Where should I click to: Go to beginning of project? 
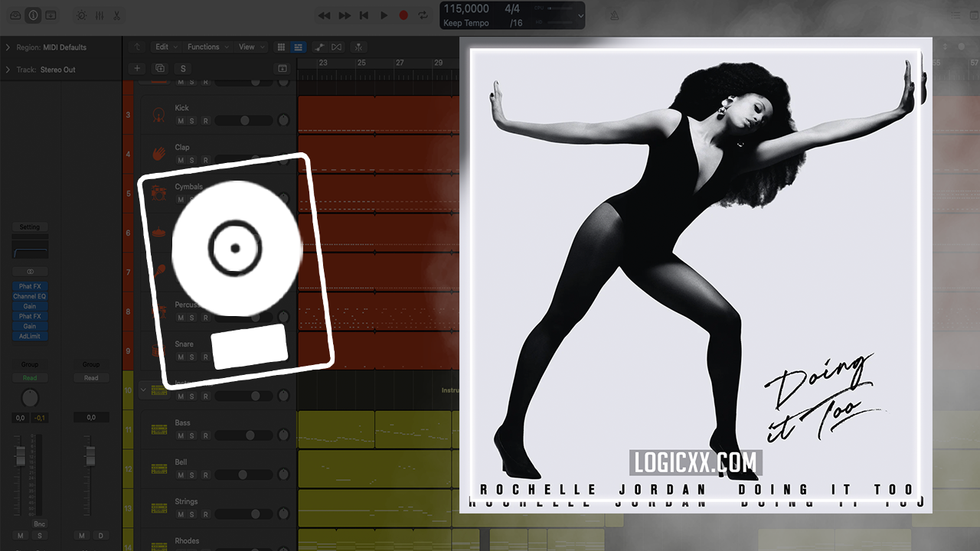[364, 15]
